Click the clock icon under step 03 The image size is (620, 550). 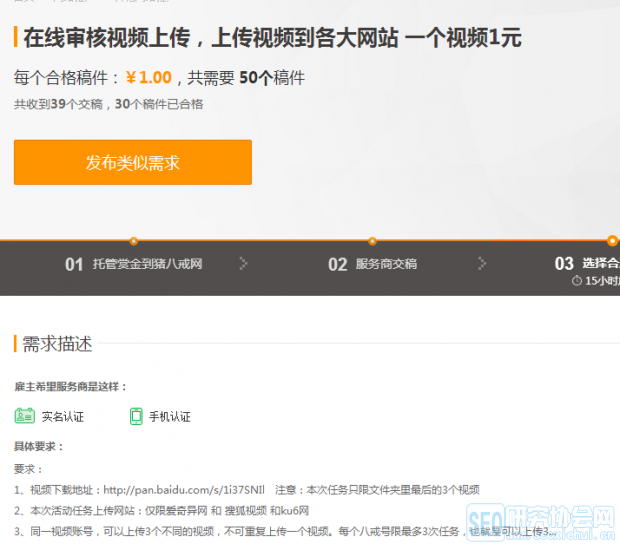click(x=576, y=281)
